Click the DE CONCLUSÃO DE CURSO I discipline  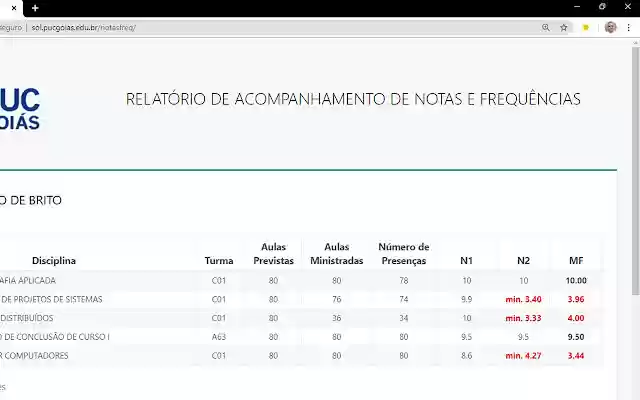55,337
